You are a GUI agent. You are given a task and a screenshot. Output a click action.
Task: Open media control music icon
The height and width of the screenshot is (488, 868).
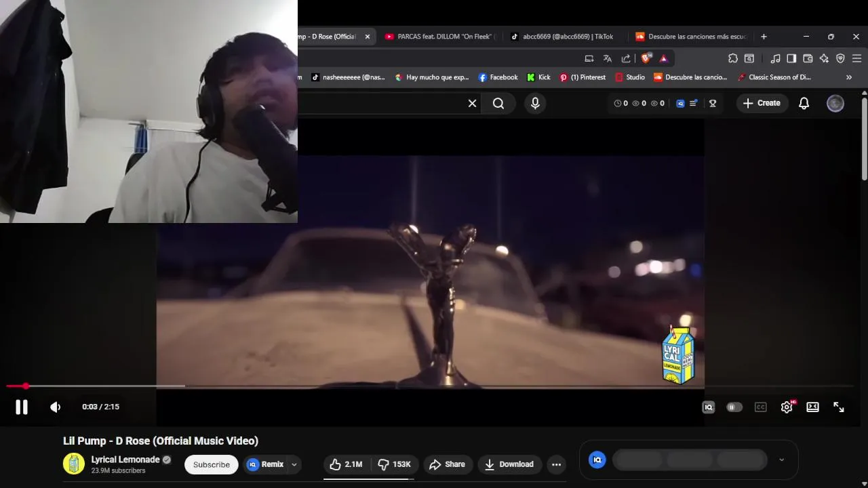coord(775,58)
